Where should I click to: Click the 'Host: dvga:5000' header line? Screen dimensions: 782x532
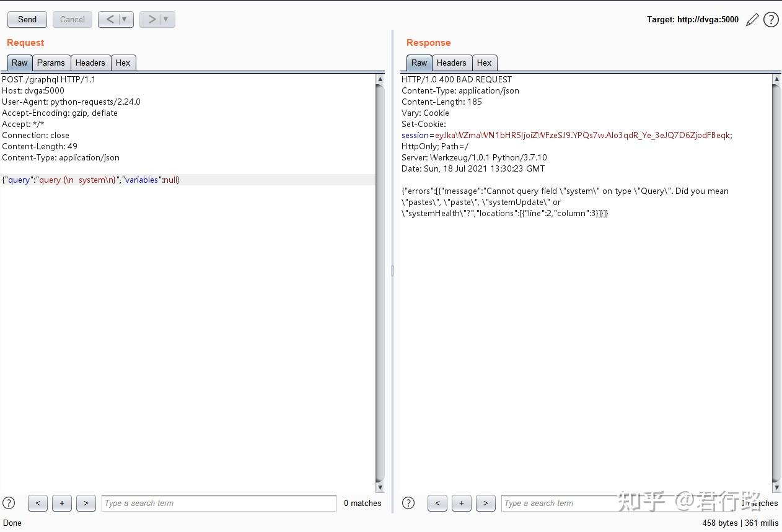(x=33, y=90)
